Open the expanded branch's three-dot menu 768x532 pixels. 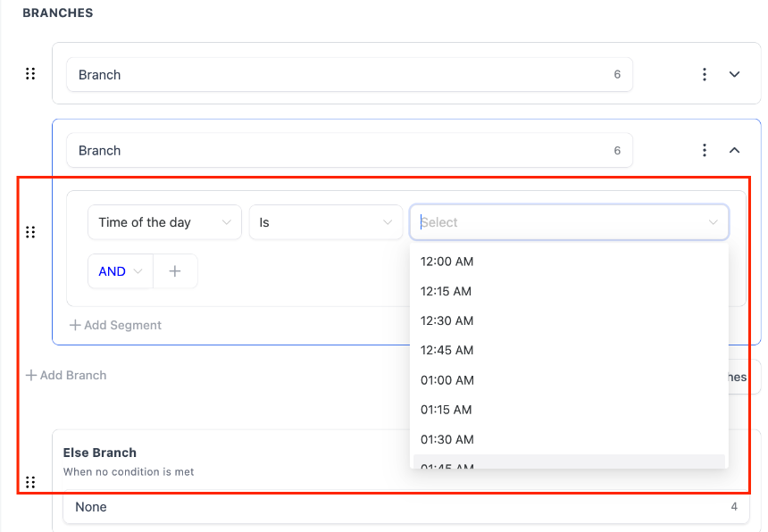[x=705, y=150]
